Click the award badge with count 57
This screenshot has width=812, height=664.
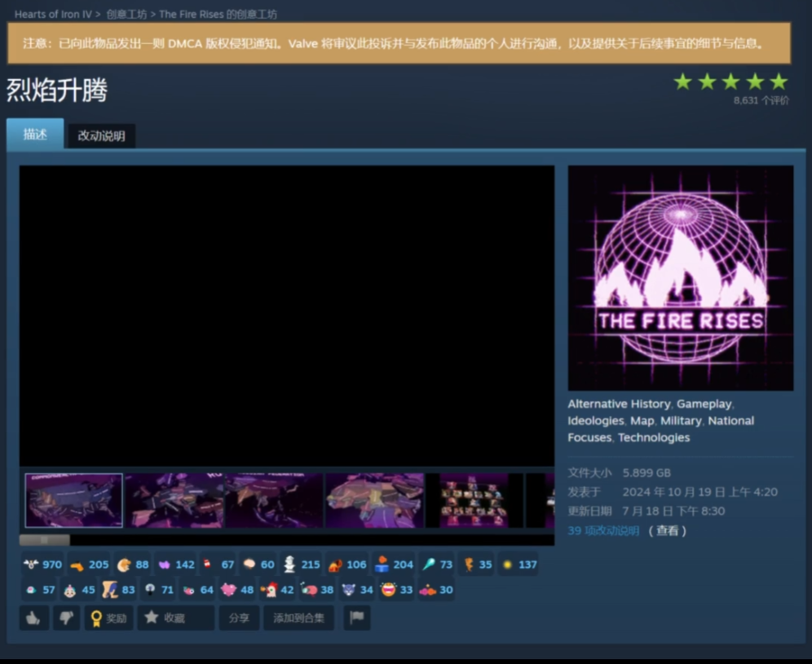[x=40, y=590]
